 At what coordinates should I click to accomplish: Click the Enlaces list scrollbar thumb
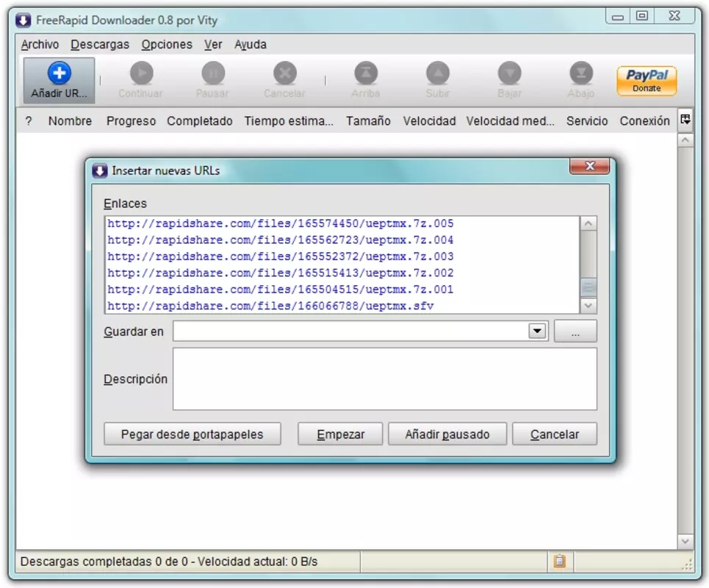point(589,287)
